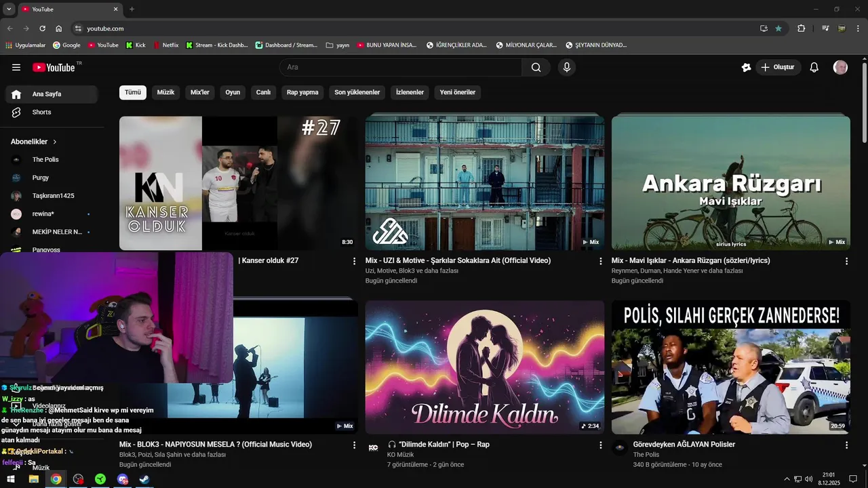The height and width of the screenshot is (488, 868).
Task: Go back with browser back arrow
Action: [10, 28]
